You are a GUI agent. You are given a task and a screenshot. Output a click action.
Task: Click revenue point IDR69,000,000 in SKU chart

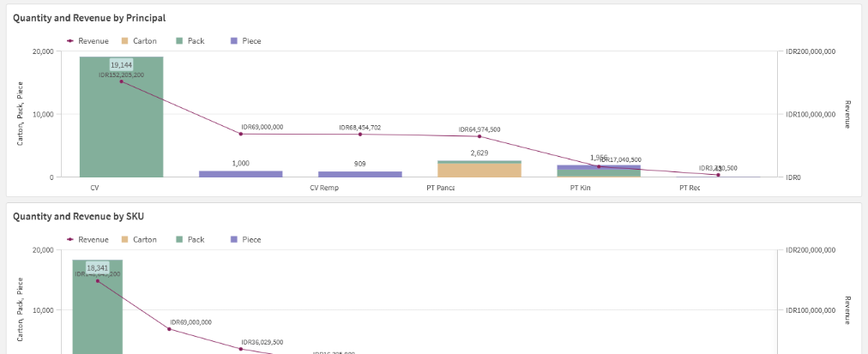(169, 329)
